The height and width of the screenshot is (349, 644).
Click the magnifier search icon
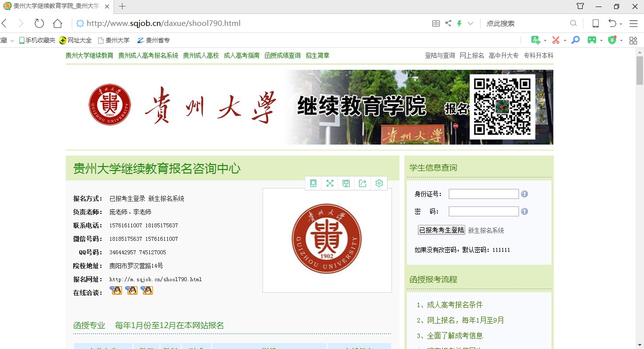coord(573,23)
